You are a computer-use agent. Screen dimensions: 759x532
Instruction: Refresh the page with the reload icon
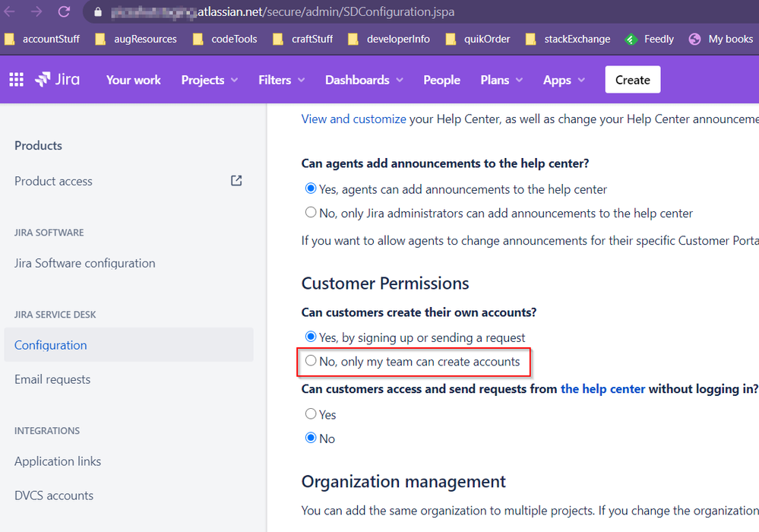tap(62, 11)
